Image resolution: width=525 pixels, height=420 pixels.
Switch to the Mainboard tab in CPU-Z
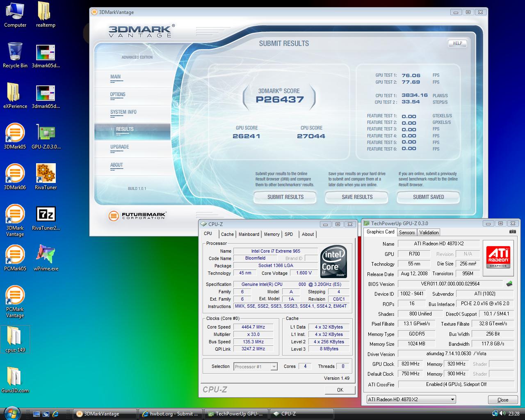tap(249, 234)
